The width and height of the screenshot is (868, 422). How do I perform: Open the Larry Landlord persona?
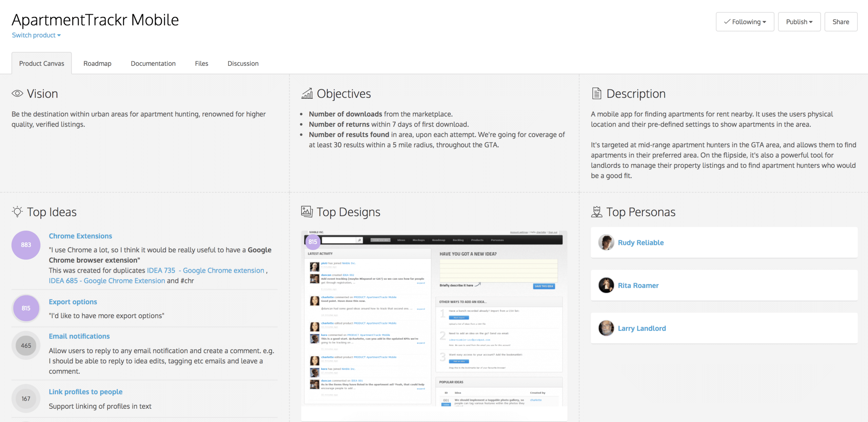(x=642, y=328)
